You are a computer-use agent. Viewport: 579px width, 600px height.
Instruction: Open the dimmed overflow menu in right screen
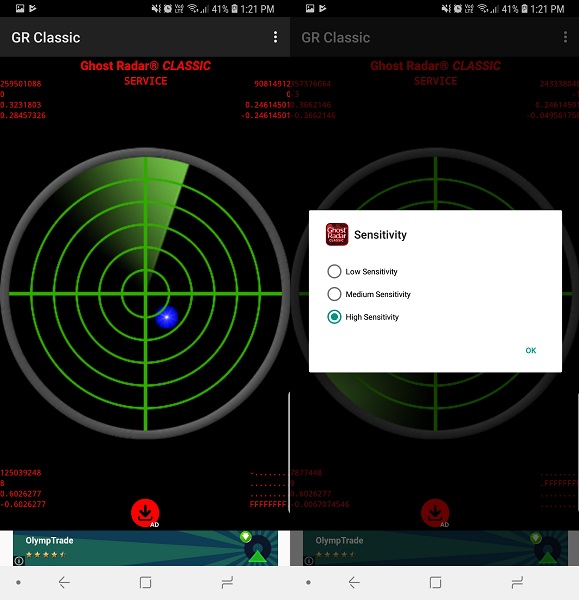pyautogui.click(x=565, y=37)
